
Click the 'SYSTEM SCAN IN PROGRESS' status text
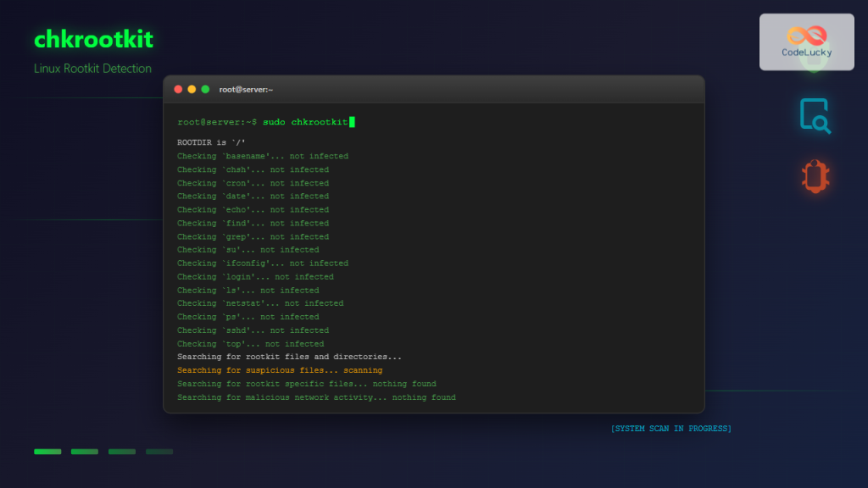tap(672, 428)
